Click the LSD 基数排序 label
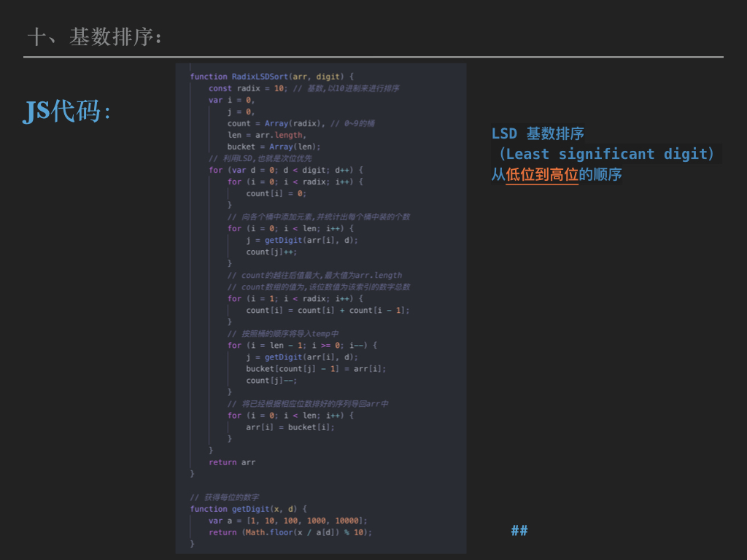Viewport: 747px width, 560px height. pos(538,133)
